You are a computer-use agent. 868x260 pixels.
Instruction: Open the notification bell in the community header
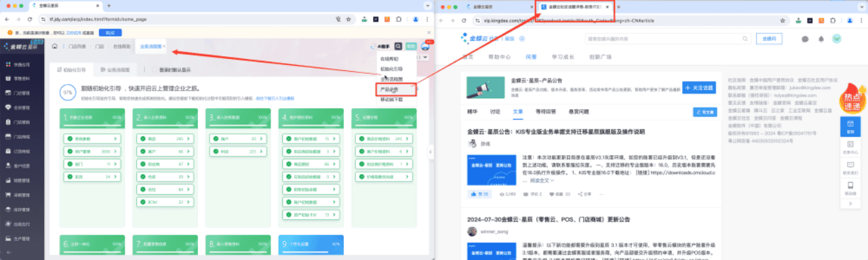821,39
